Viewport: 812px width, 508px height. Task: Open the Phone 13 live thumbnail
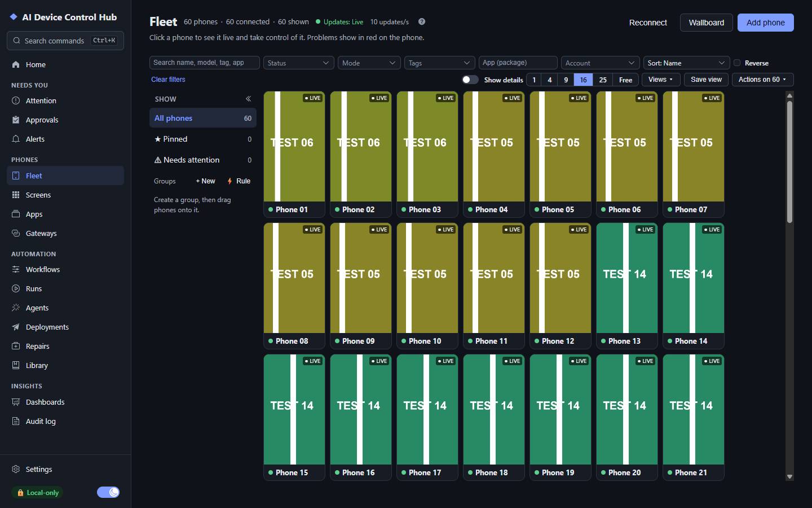627,278
